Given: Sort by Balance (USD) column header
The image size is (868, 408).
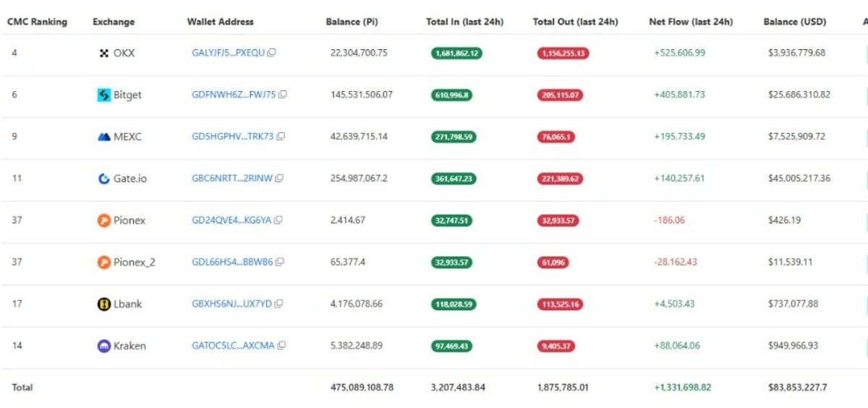Looking at the screenshot, I should 795,22.
